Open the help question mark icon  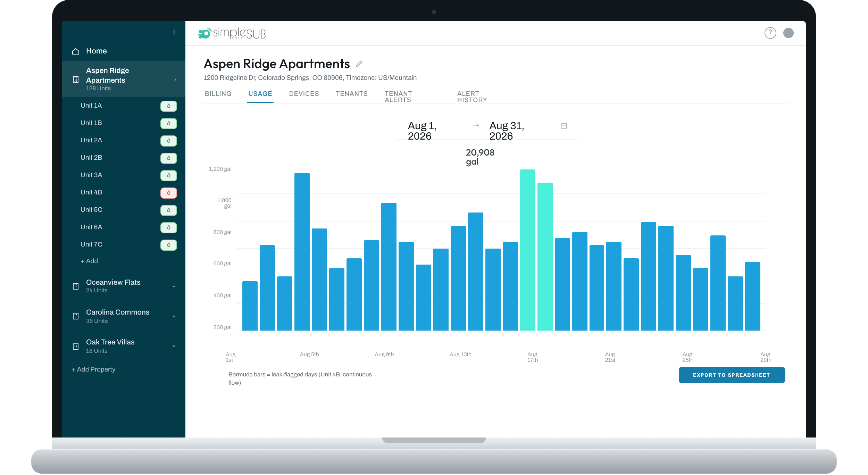pos(770,33)
